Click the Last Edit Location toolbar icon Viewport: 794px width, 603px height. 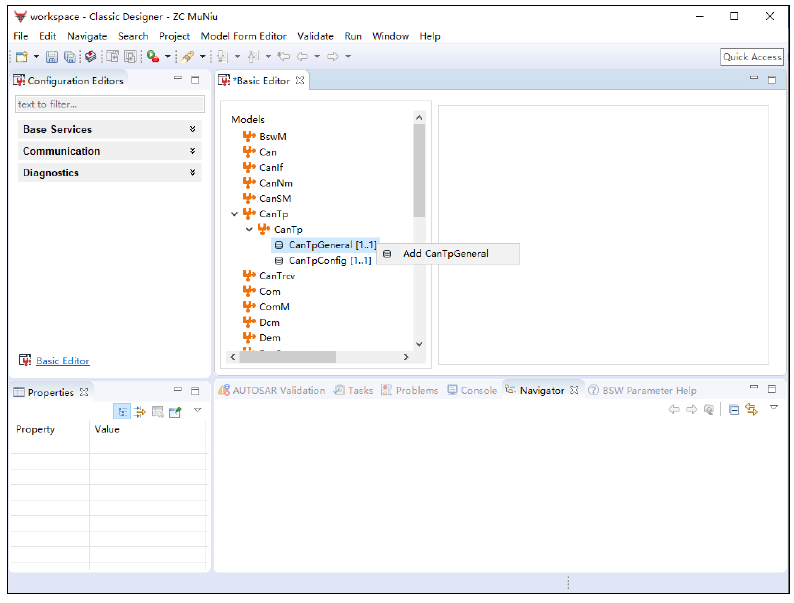pyautogui.click(x=284, y=57)
